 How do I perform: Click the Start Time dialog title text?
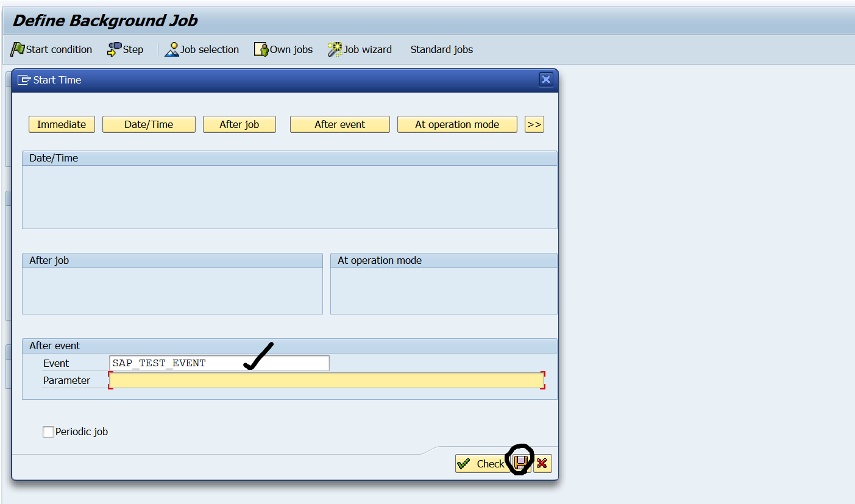[57, 80]
